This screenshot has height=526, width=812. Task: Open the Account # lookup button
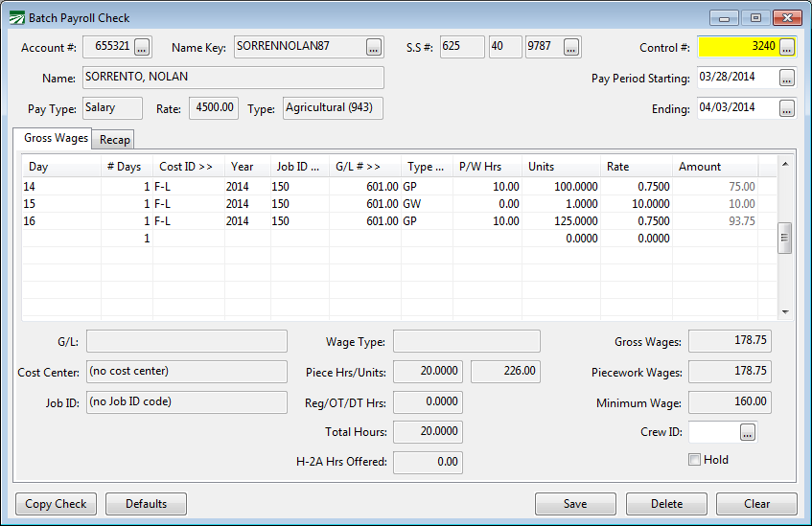coord(142,47)
